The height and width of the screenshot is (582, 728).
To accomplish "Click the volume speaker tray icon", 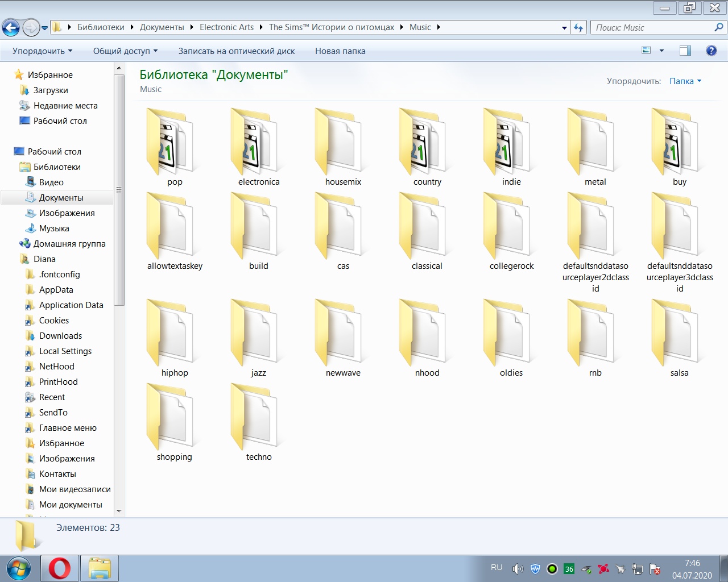I will point(517,569).
